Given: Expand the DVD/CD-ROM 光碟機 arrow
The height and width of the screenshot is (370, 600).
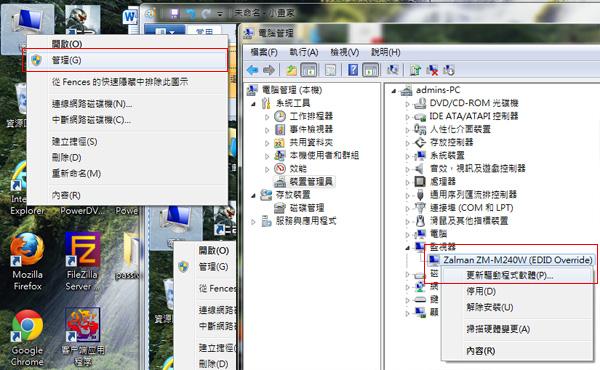Looking at the screenshot, I should coord(407,104).
